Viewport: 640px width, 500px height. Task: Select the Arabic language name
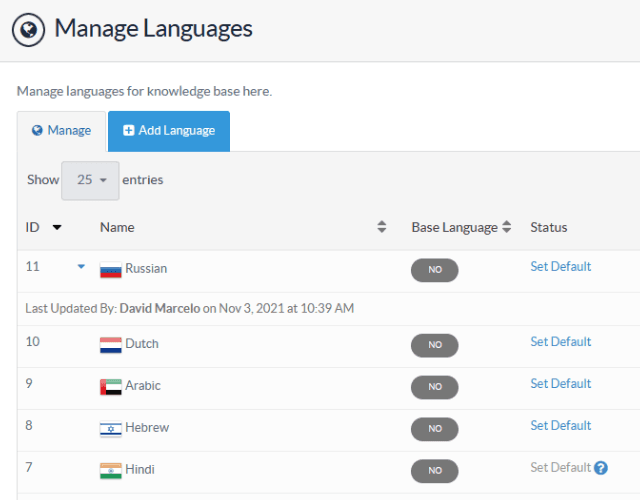tap(143, 386)
